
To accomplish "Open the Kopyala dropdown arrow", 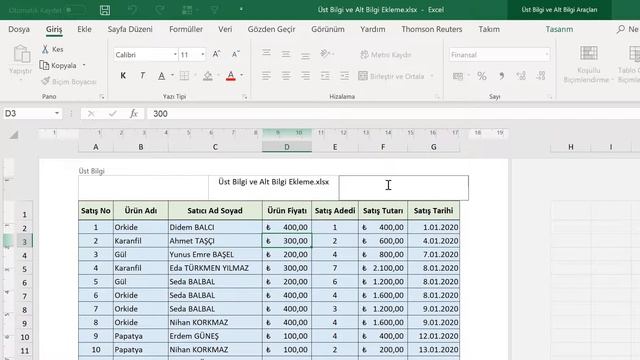I will 84,65.
